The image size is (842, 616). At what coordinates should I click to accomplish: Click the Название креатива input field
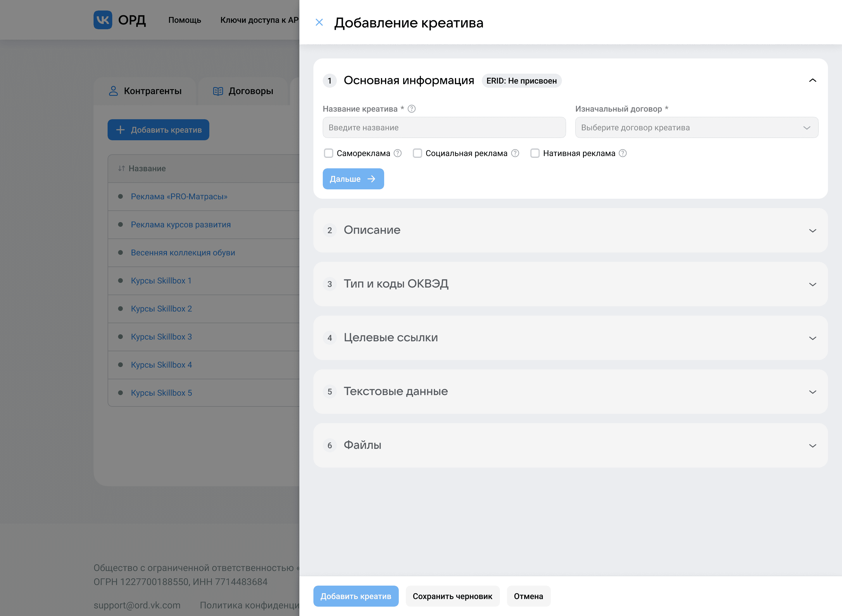[x=444, y=127]
